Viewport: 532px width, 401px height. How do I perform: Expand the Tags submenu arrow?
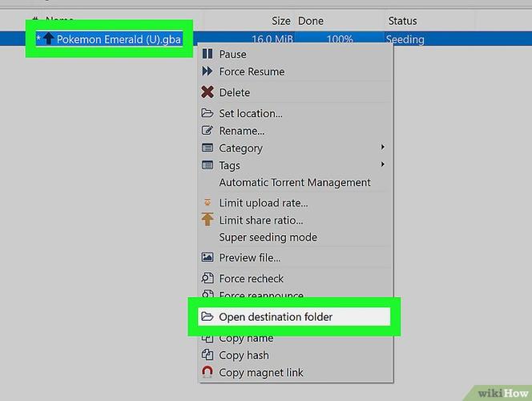click(382, 164)
